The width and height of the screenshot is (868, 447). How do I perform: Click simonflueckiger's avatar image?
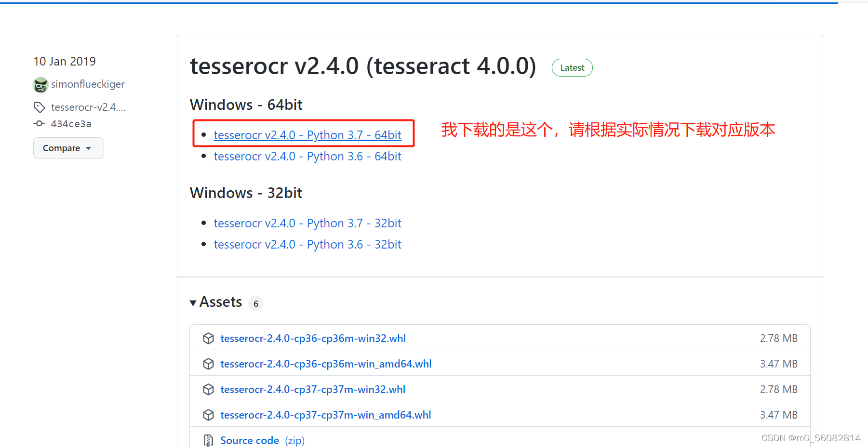pyautogui.click(x=40, y=85)
